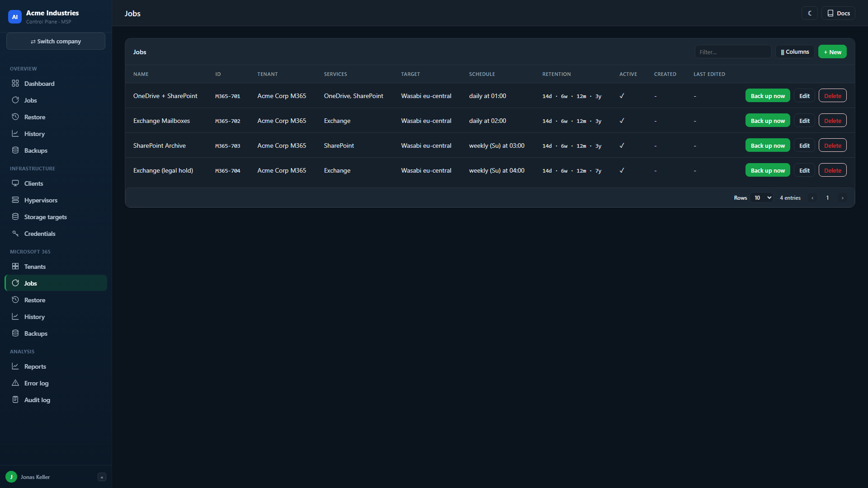868x488 pixels.
Task: Edit the OneDrive + SharePoint job
Action: [x=804, y=96]
